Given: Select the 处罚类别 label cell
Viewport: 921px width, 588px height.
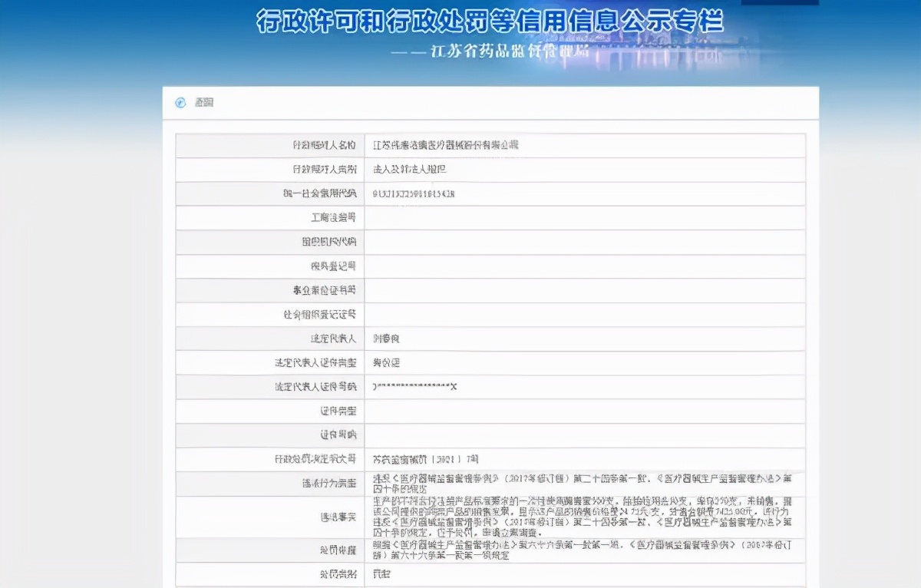Looking at the screenshot, I should click(270, 574).
